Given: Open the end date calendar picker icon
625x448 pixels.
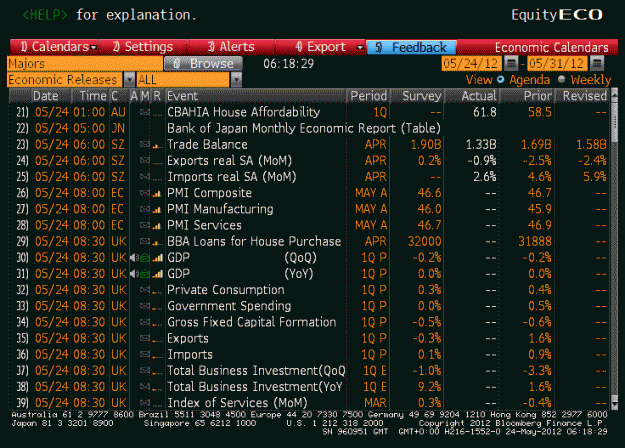Looking at the screenshot, I should pyautogui.click(x=597, y=63).
